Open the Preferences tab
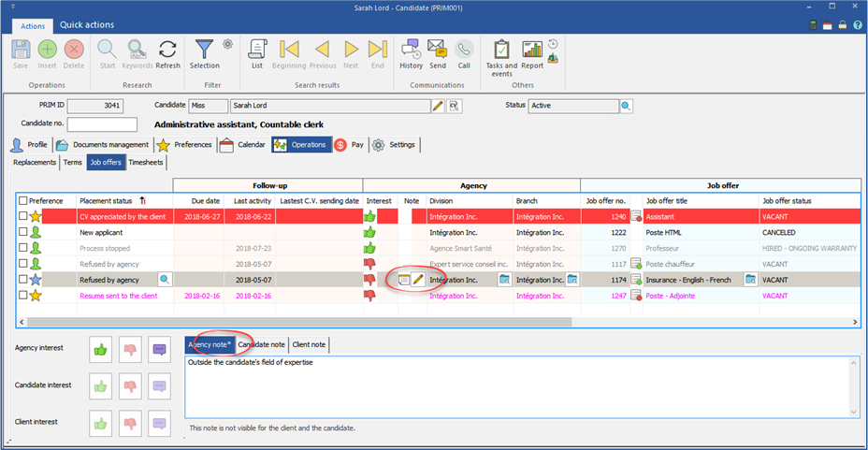Image resolution: width=868 pixels, height=450 pixels. pyautogui.click(x=184, y=145)
